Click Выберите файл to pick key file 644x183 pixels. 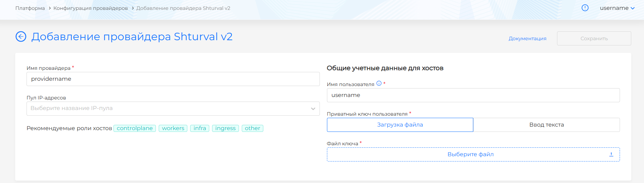[470, 154]
